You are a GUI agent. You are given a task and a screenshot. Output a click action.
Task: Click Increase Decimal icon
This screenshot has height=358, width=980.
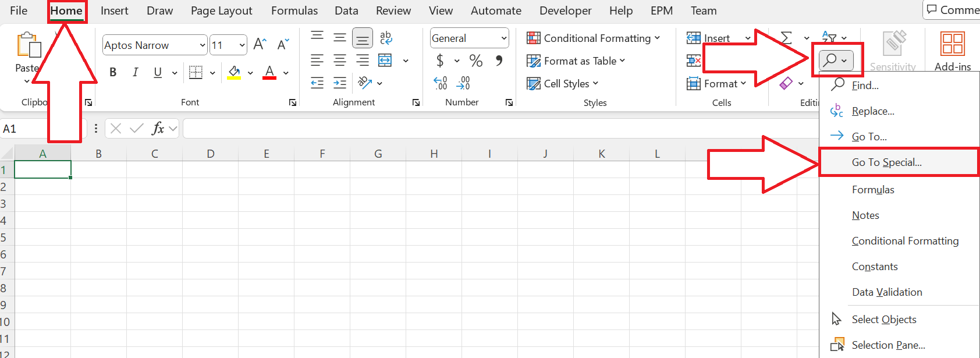[441, 83]
